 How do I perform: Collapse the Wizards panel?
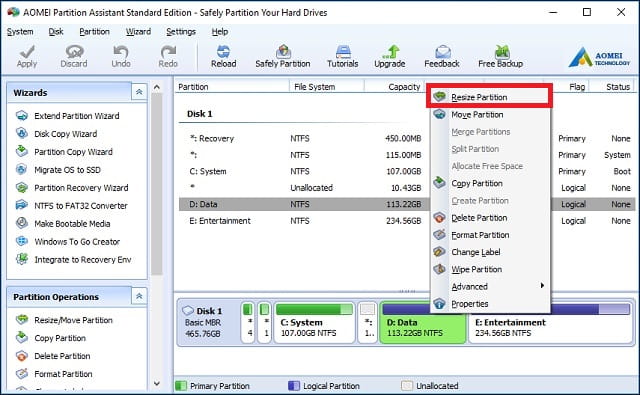point(139,92)
